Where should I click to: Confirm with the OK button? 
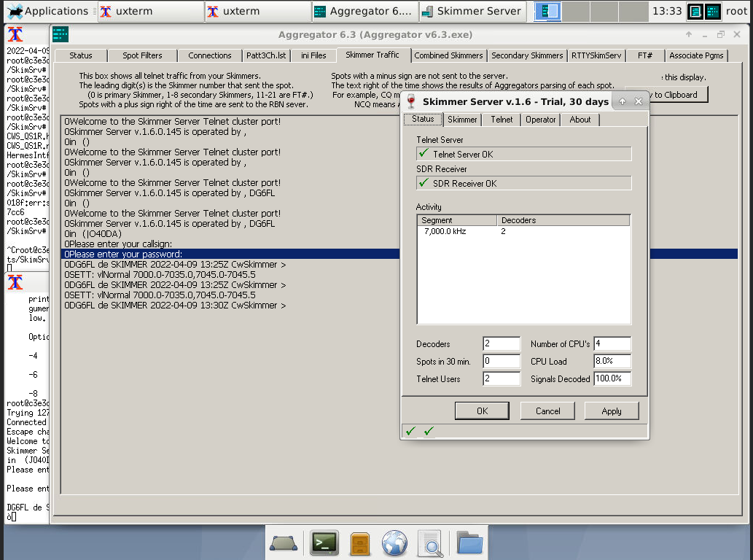click(x=482, y=411)
